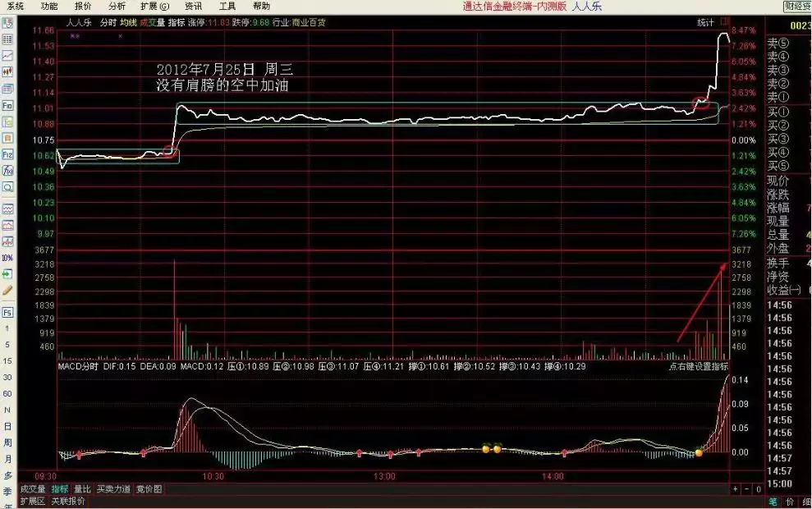The width and height of the screenshot is (812, 509).
Task: Click the grid table sidebar icon
Action: pos(7,39)
